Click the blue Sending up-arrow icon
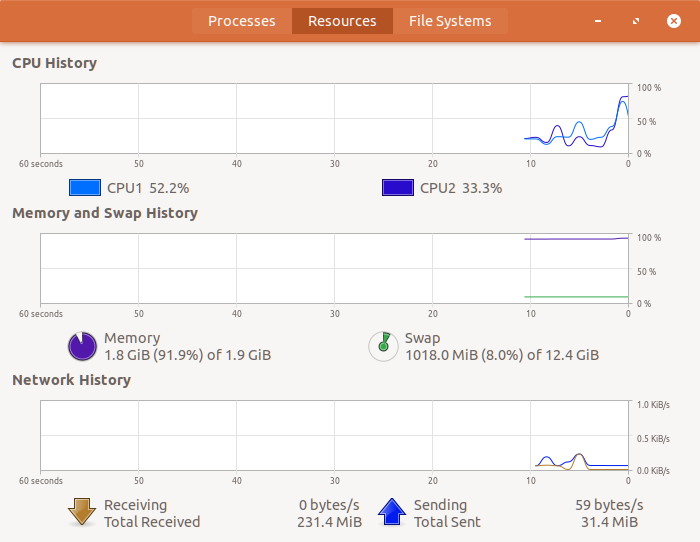 (x=391, y=512)
